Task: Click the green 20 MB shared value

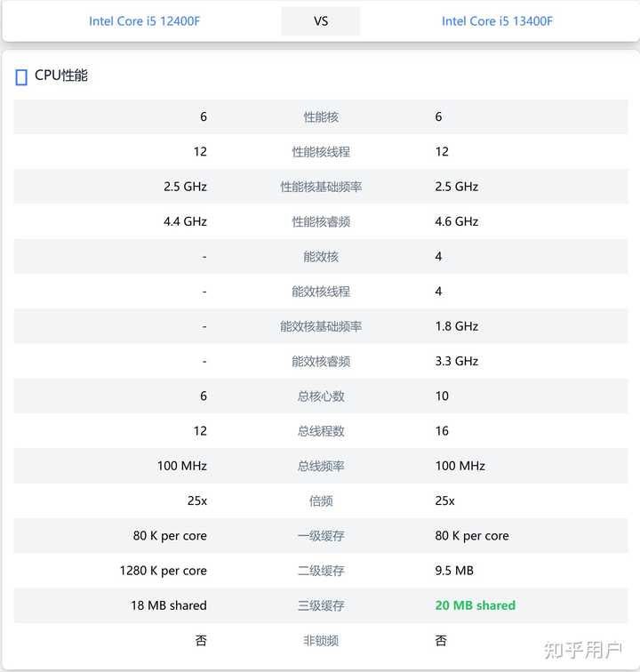Action: tap(476, 605)
